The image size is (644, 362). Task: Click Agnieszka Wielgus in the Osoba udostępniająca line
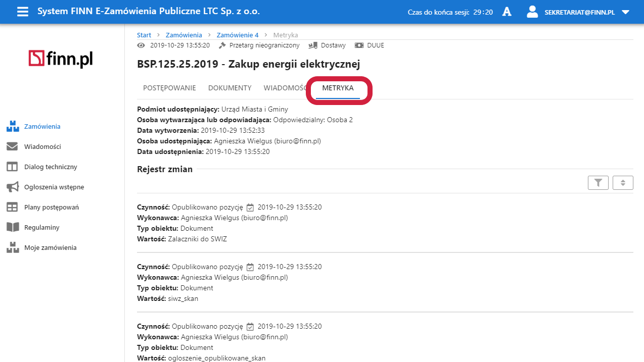click(x=243, y=141)
